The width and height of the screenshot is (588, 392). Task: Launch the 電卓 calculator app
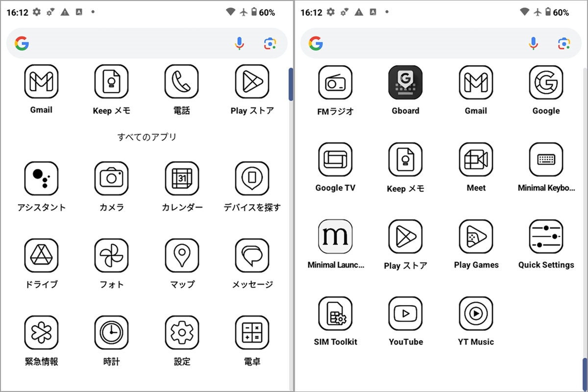[252, 333]
